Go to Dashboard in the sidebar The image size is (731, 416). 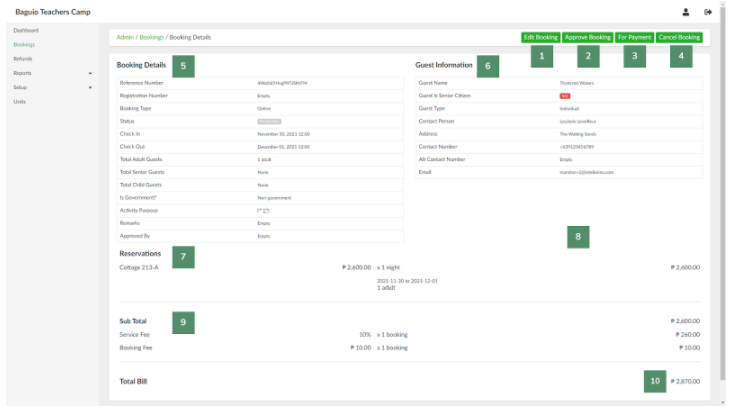pyautogui.click(x=25, y=31)
